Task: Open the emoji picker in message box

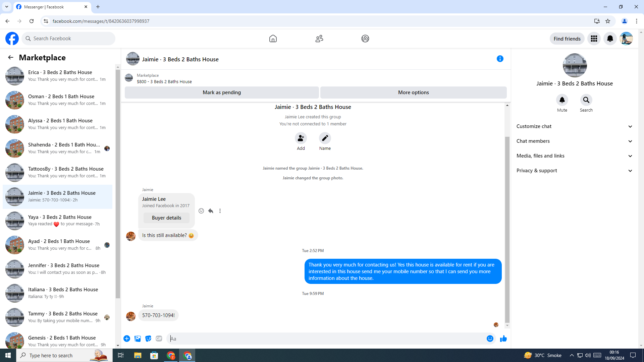Action: pos(490,339)
